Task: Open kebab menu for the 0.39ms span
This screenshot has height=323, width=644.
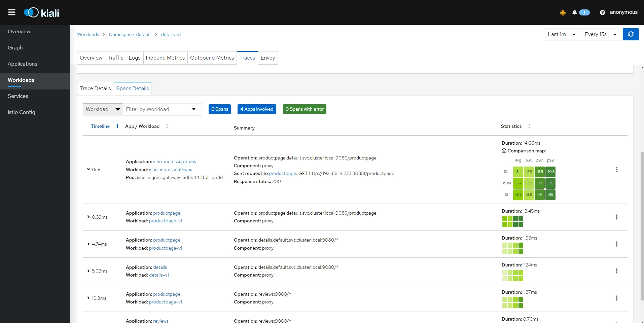Action: tap(616, 217)
